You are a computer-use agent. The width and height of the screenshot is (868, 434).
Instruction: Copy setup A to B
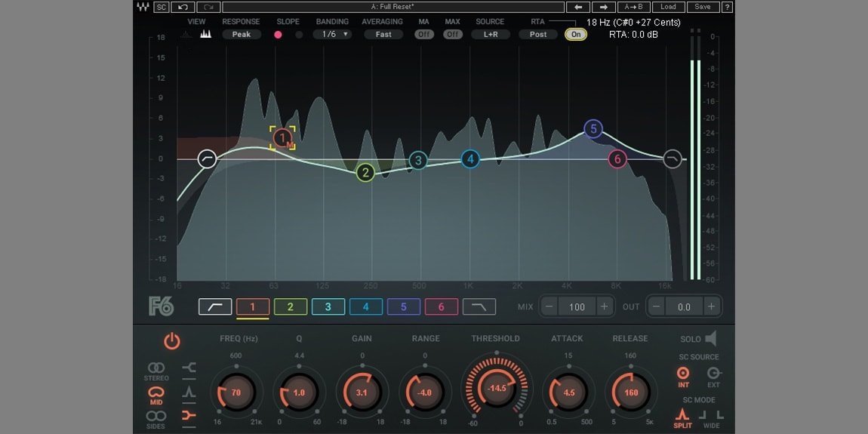point(634,8)
